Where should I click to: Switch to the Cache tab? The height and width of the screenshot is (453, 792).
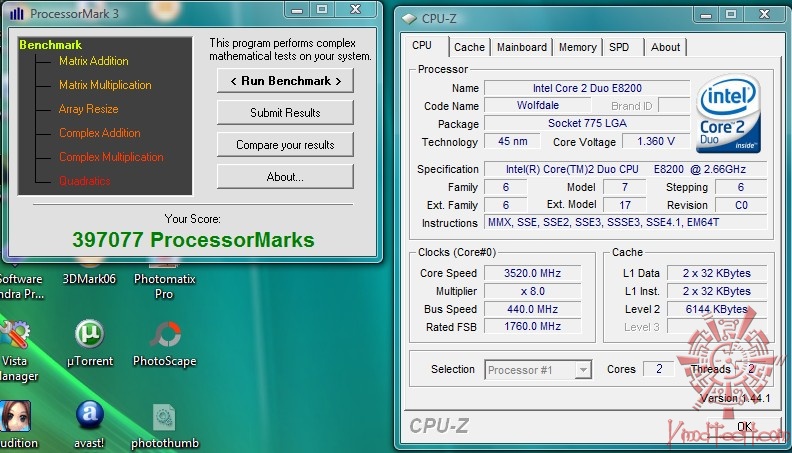(x=469, y=47)
